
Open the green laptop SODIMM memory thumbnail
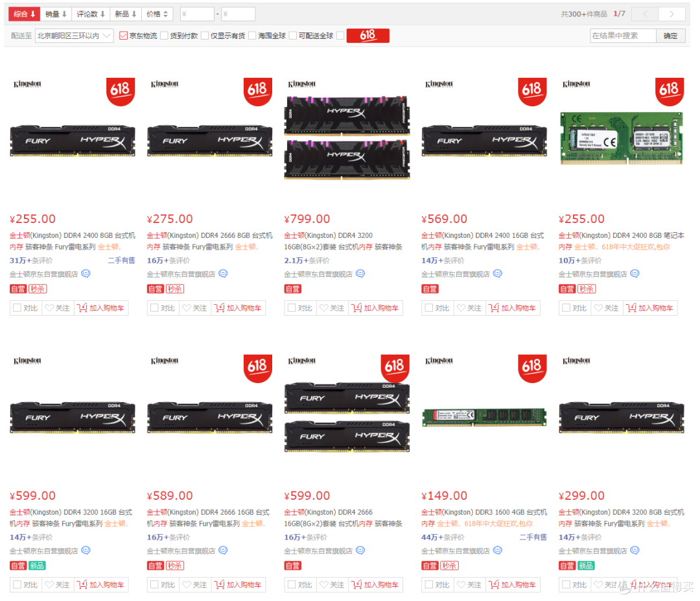622,138
